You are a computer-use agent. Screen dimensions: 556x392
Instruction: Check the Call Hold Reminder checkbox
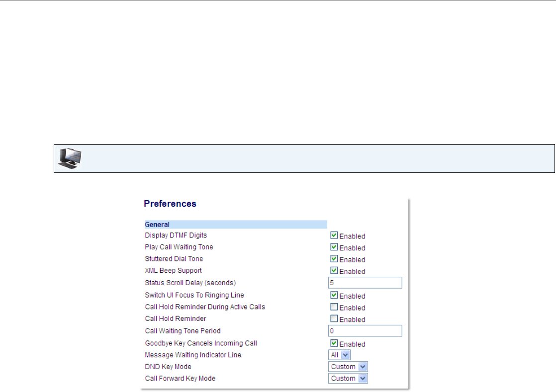[334, 318]
